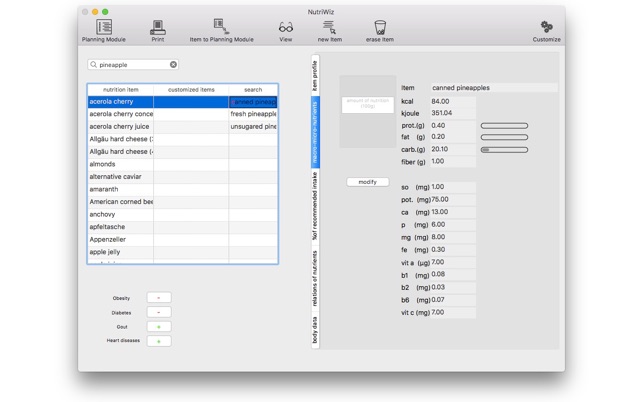
Task: Create a new item via toolbar icon
Action: 329,27
